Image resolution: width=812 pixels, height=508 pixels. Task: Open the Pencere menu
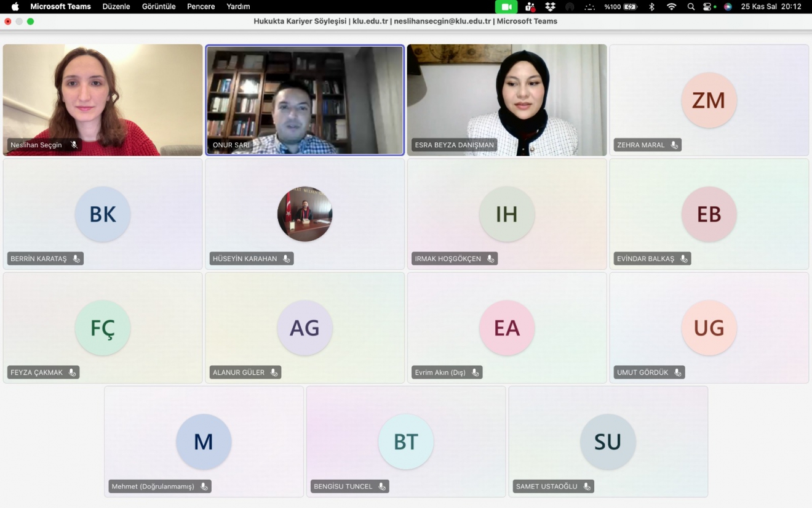click(201, 7)
